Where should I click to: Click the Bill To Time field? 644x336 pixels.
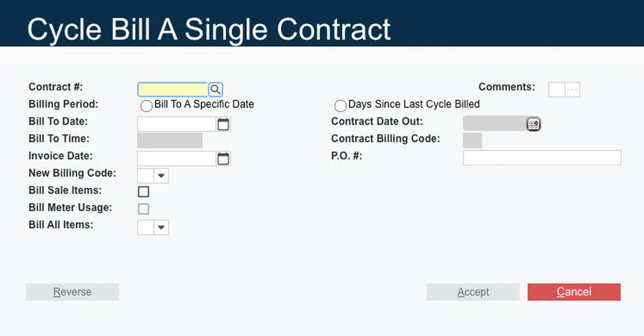[x=170, y=140]
